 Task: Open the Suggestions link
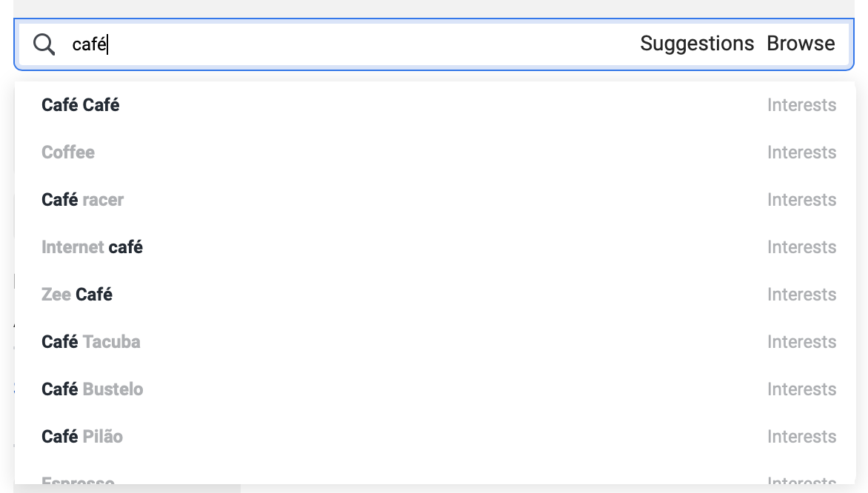tap(697, 44)
